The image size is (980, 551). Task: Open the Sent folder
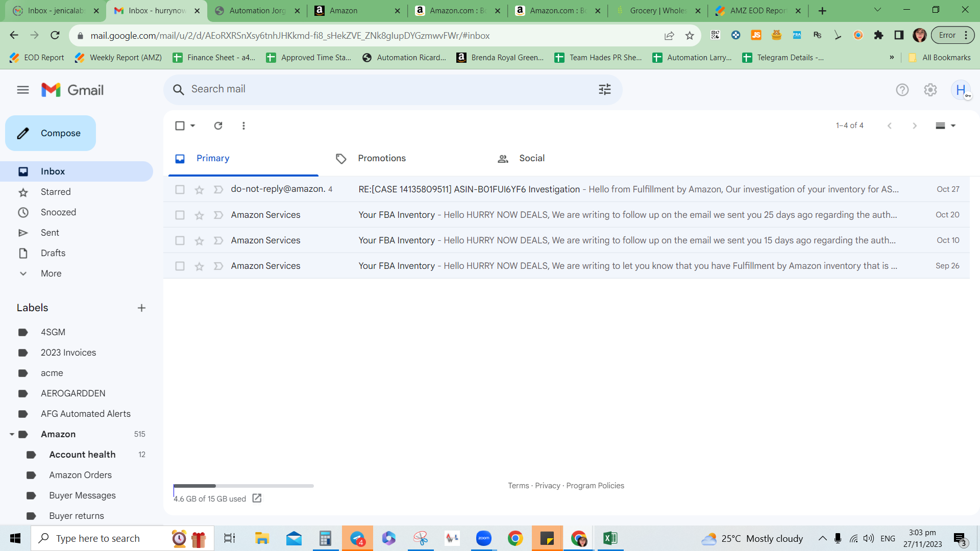pos(77,233)
